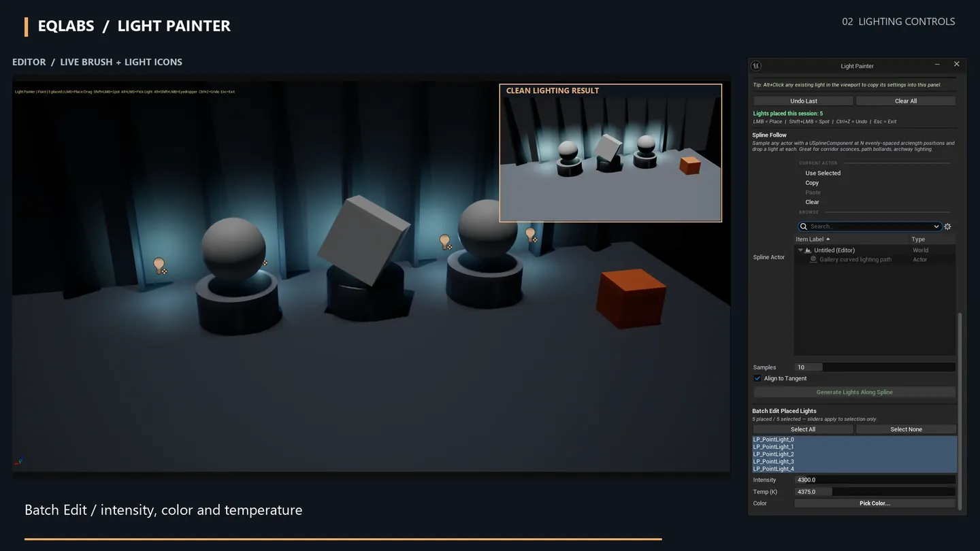Click the Unreal Engine logo in Light Painter title bar
980x551 pixels.
click(755, 66)
